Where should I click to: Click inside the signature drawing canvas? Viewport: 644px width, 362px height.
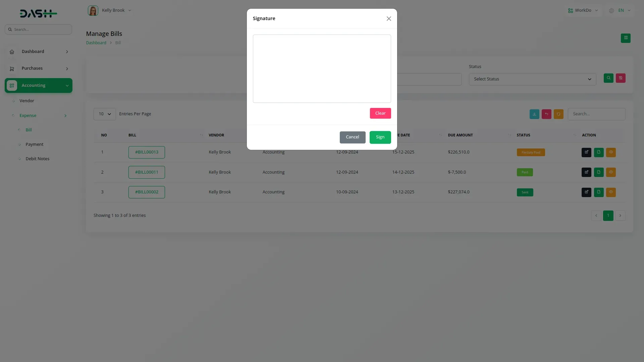pyautogui.click(x=322, y=69)
